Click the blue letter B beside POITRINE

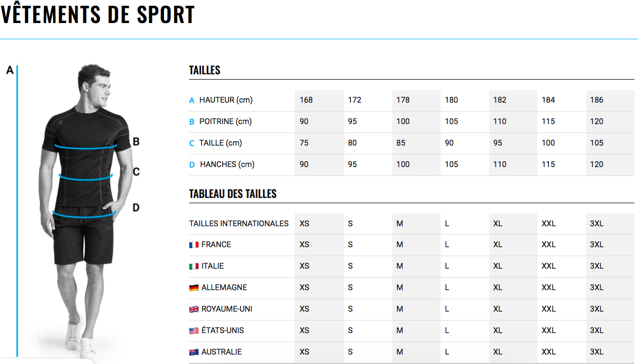tap(192, 122)
